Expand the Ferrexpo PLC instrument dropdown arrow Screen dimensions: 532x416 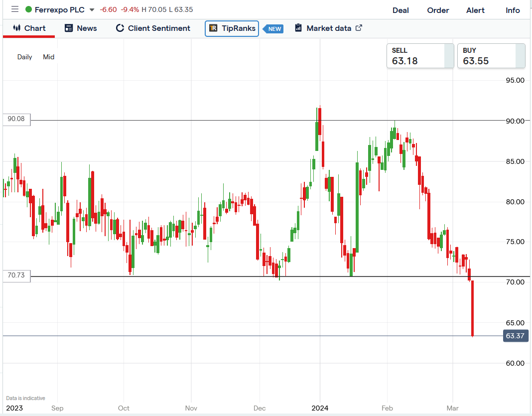92,10
